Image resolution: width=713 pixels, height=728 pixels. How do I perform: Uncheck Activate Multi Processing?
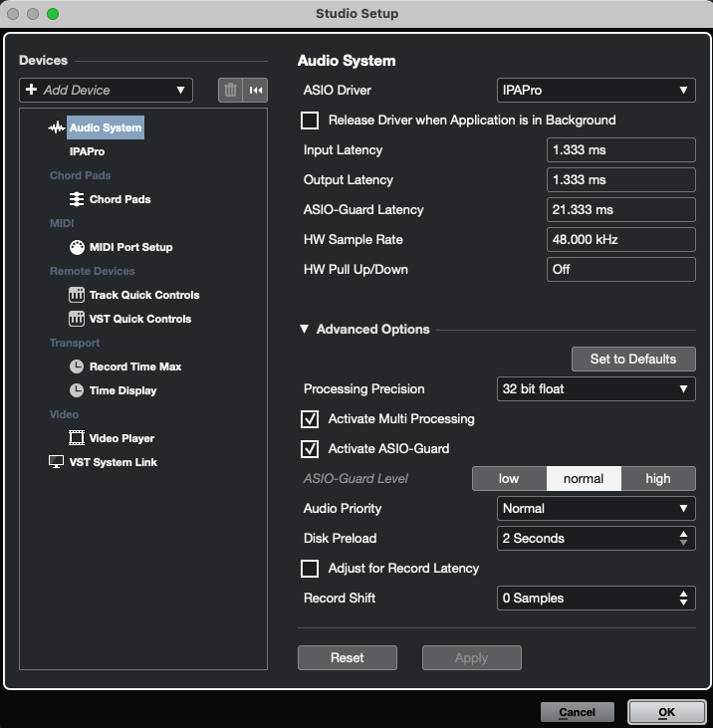[310, 419]
